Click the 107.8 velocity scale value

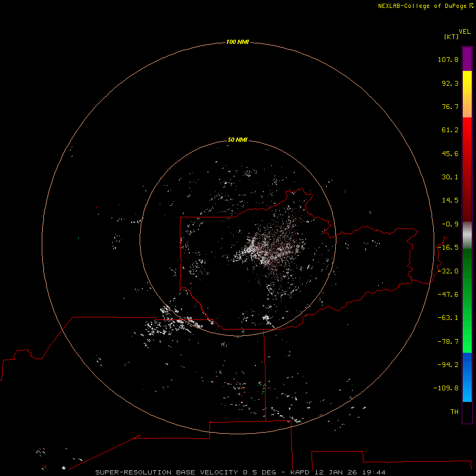click(x=448, y=59)
